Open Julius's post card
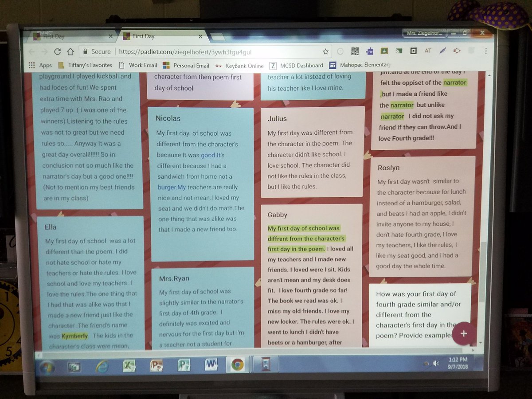Image resolution: width=532 pixels, height=399 pixels. (313, 152)
